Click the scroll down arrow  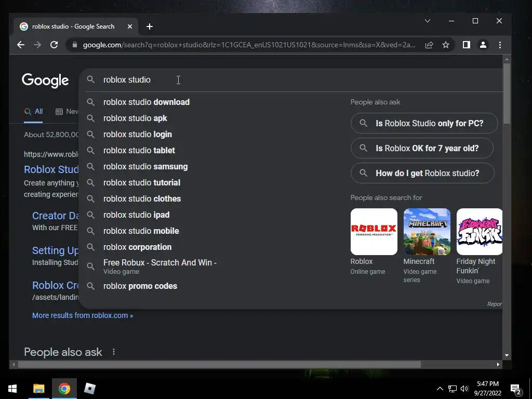pos(507,355)
